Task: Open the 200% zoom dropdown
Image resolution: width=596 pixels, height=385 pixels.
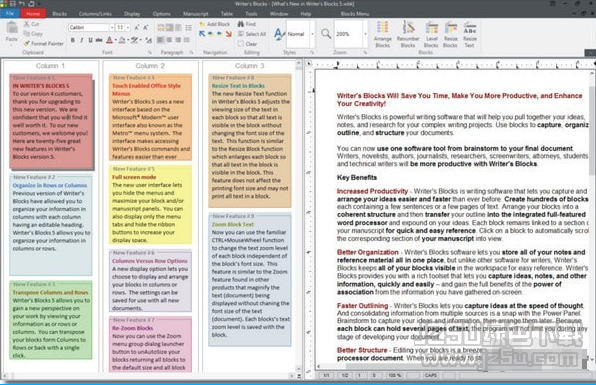Action: tap(365, 34)
